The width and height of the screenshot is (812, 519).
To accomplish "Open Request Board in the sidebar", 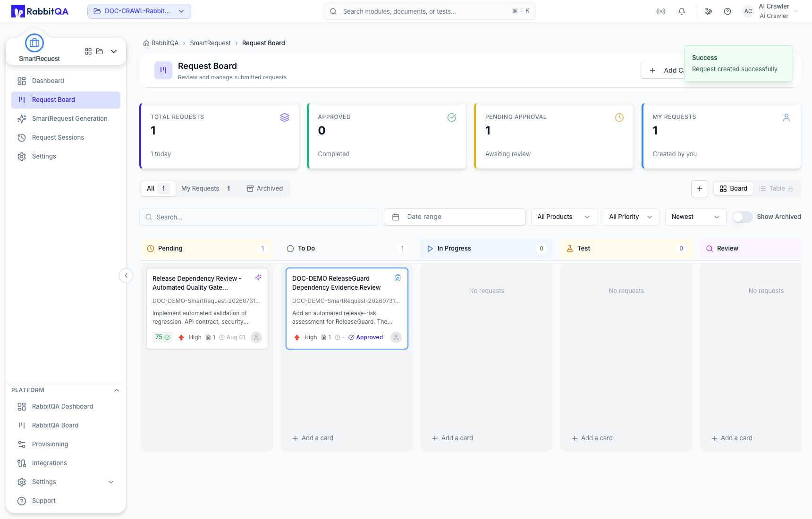I will 66,100.
